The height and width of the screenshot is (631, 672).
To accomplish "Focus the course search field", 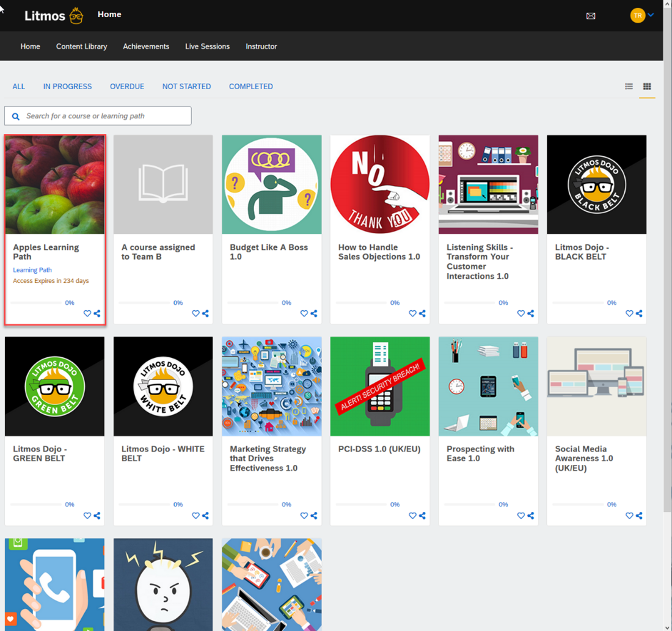I will pyautogui.click(x=98, y=115).
